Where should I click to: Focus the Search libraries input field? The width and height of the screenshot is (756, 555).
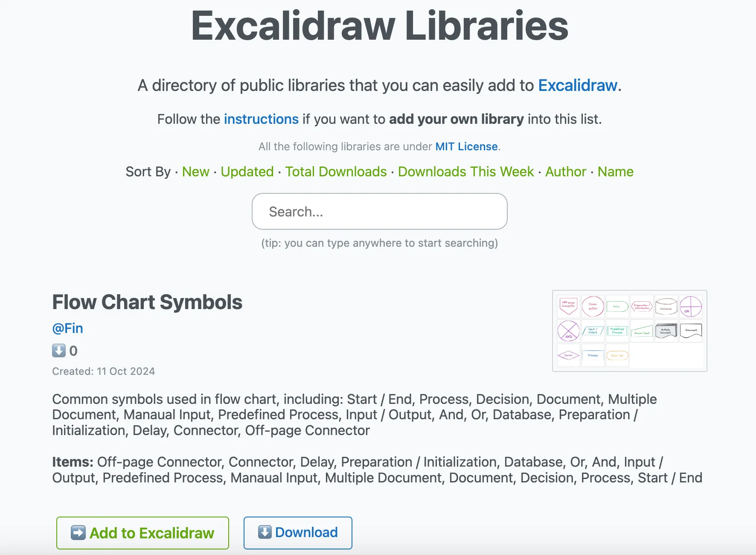(379, 211)
